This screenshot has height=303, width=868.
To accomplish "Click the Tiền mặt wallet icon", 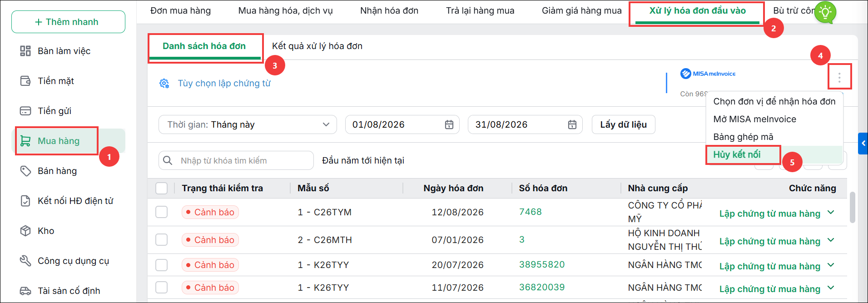I will click(25, 81).
